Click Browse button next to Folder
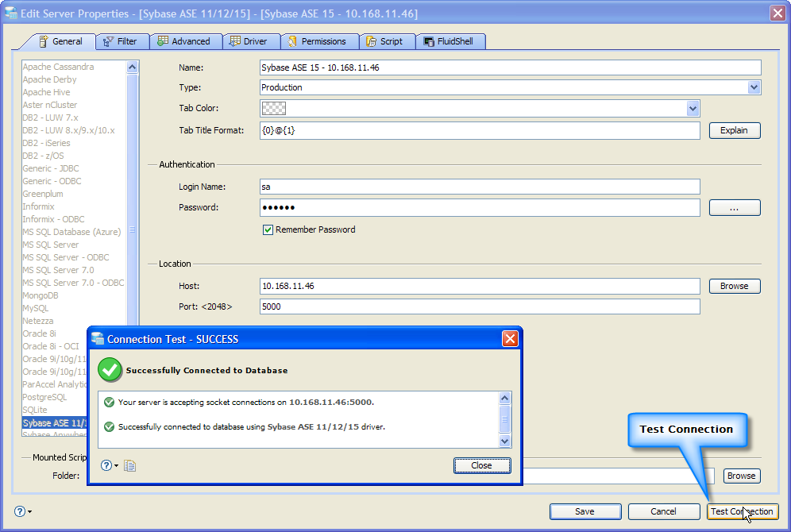The image size is (791, 532). tap(742, 476)
